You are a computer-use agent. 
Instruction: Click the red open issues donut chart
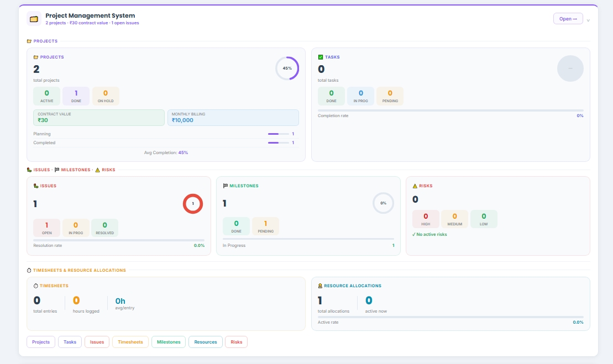pyautogui.click(x=193, y=203)
